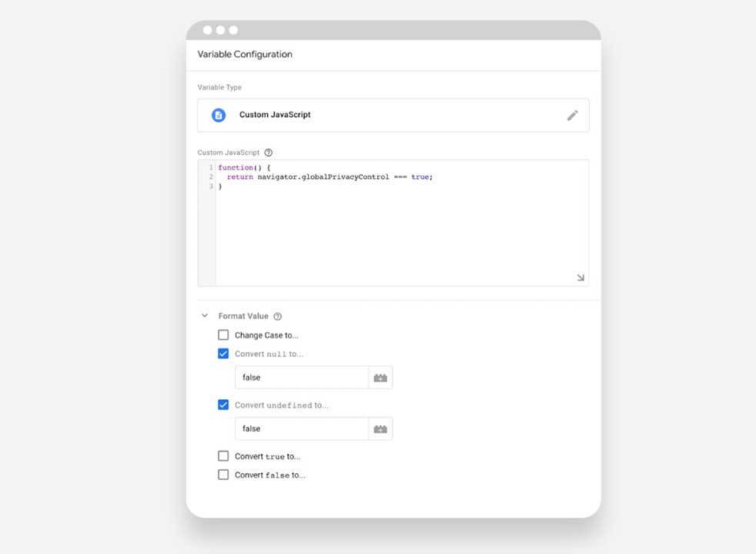This screenshot has width=756, height=554.
Task: Click line number 3 in editor gutter
Action: tap(211, 186)
